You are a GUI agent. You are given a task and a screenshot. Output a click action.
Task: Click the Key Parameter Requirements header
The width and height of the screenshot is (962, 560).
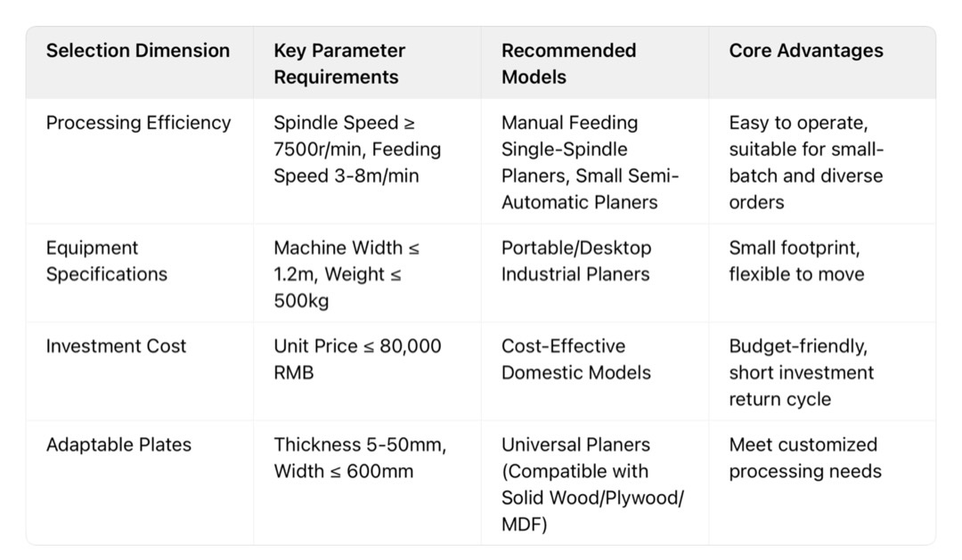(x=339, y=63)
